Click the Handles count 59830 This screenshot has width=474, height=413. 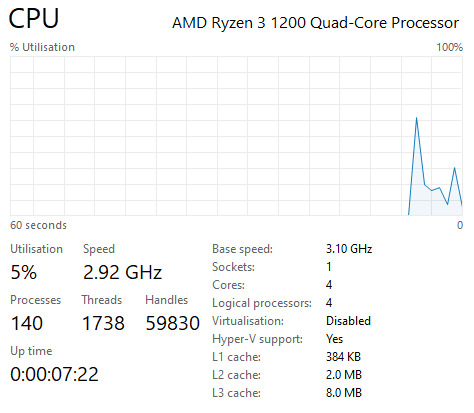(x=173, y=323)
